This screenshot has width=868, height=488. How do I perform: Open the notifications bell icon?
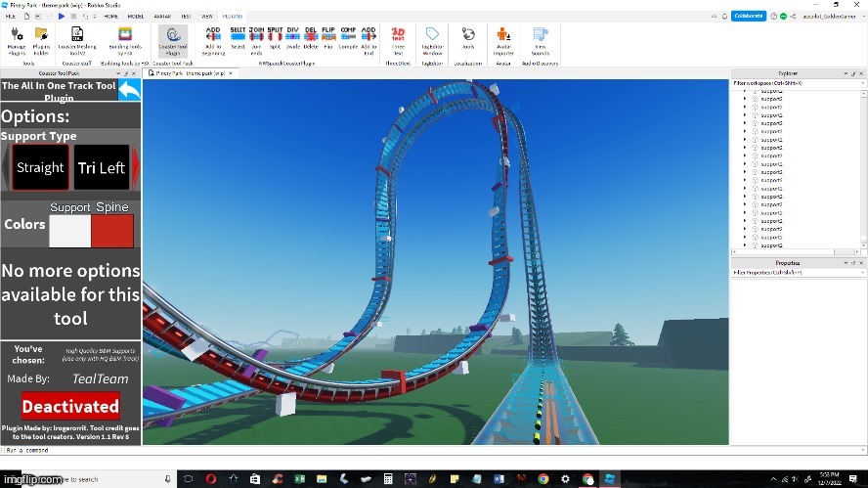tap(724, 16)
